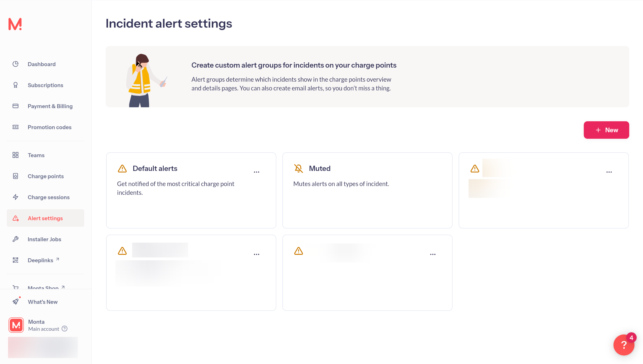The height and width of the screenshot is (364, 643).
Task: Click the Subscriptions badge icon
Action: [x=16, y=85]
